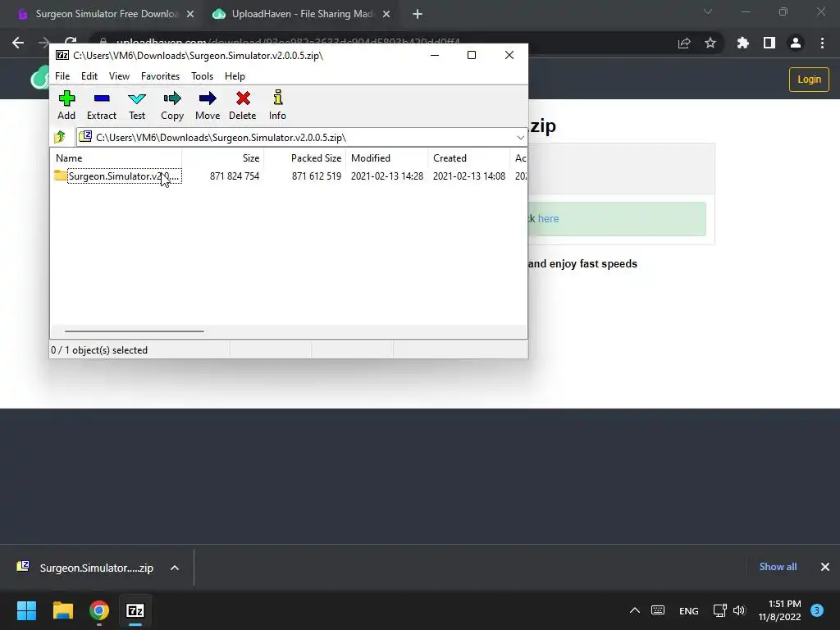Screen dimensions: 840x630
Task: Open the Tools menu in 7-Zip
Action: pos(202,76)
